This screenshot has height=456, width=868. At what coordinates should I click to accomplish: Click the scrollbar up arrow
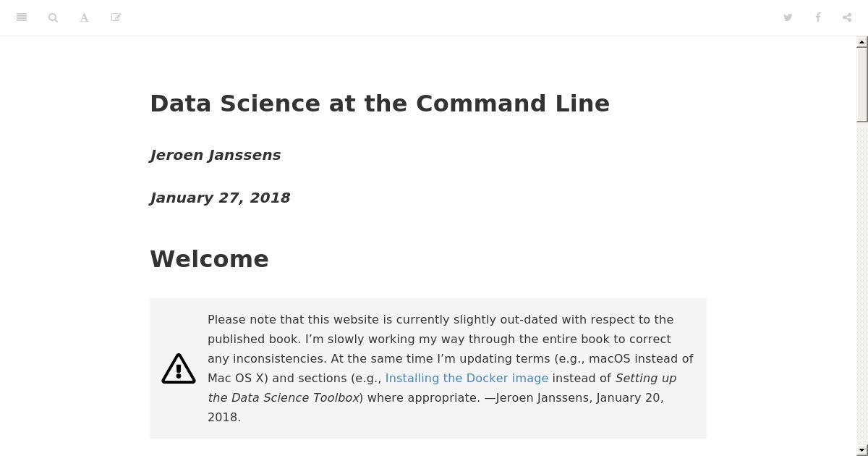point(862,42)
